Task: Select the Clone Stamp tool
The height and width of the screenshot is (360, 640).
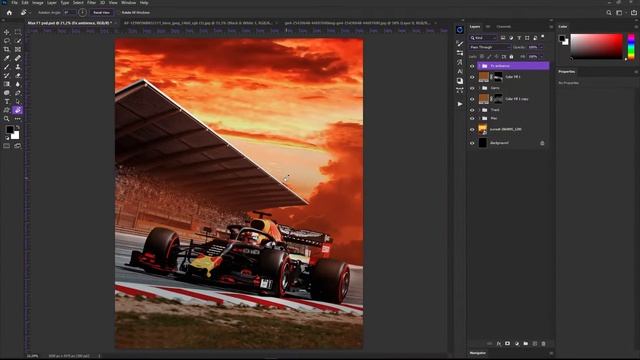Action: (x=18, y=67)
